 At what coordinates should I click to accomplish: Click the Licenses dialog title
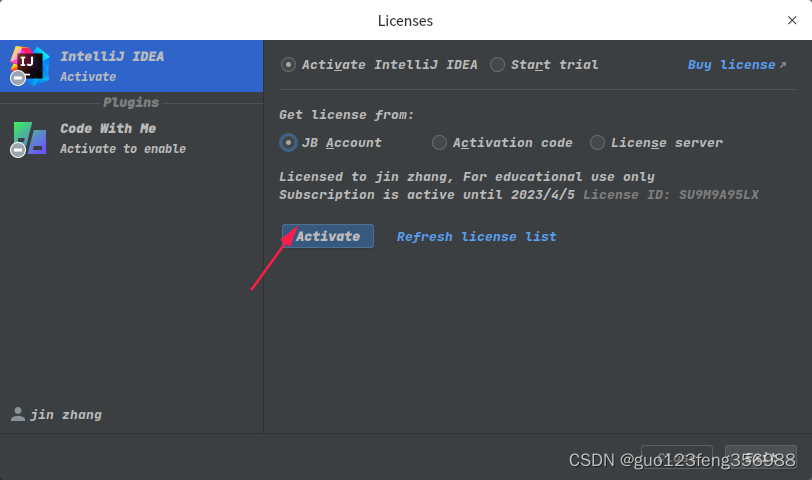point(405,20)
